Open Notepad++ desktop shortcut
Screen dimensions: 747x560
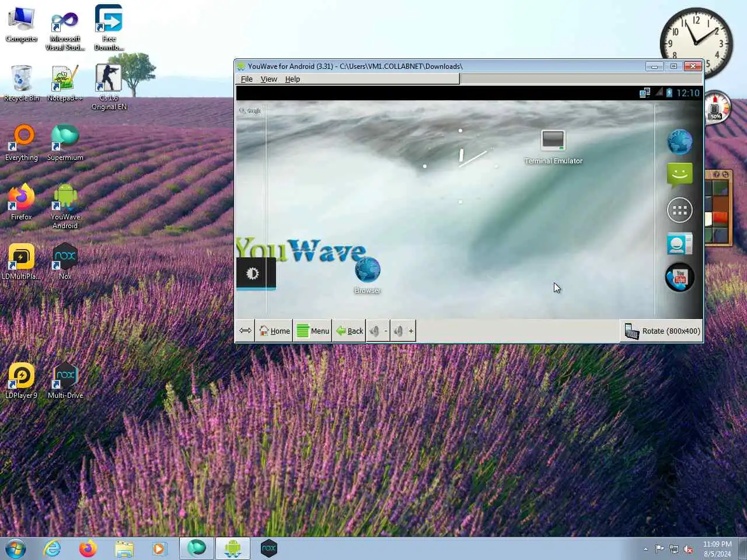[x=65, y=83]
